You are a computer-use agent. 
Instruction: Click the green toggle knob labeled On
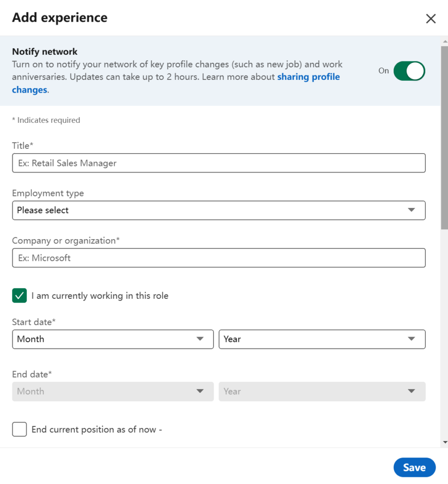(416, 70)
